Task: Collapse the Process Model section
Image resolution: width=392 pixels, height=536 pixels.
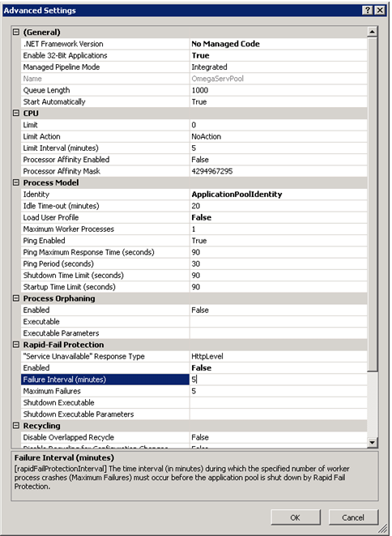Action: (x=15, y=182)
